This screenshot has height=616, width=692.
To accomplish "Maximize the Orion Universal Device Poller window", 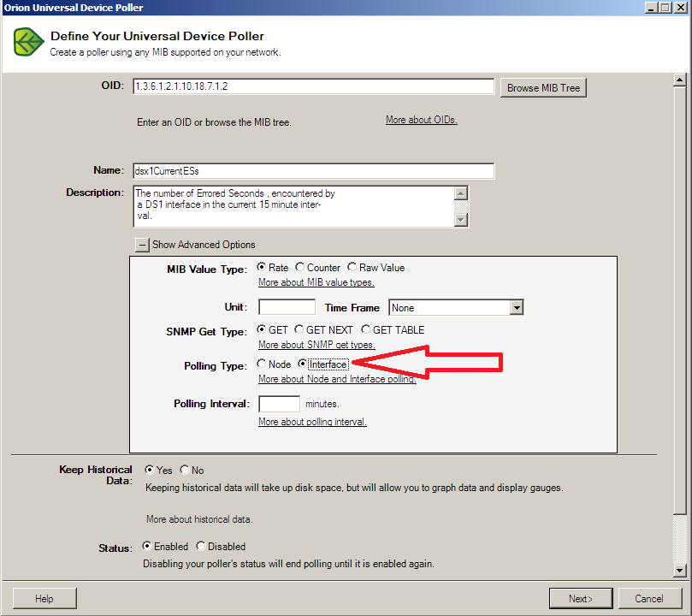I will [x=665, y=8].
